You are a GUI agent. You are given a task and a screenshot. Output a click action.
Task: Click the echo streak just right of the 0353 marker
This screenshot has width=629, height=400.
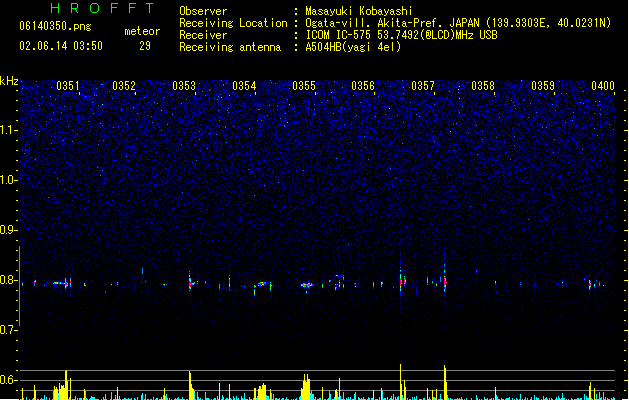(191, 283)
